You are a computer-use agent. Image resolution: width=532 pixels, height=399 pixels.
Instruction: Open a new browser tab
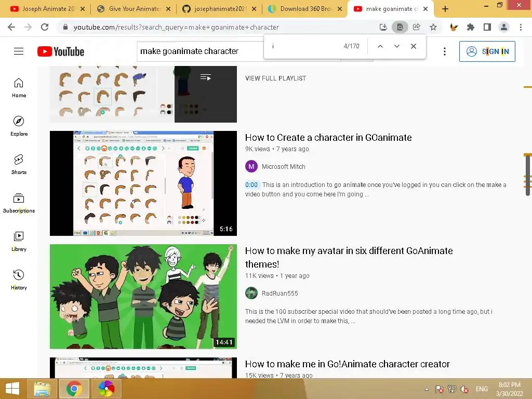point(445,9)
